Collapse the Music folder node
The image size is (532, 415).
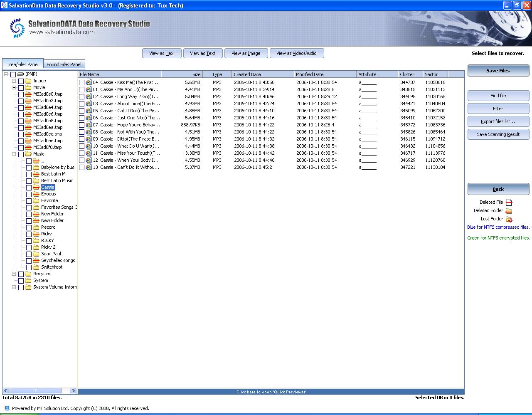(14, 154)
